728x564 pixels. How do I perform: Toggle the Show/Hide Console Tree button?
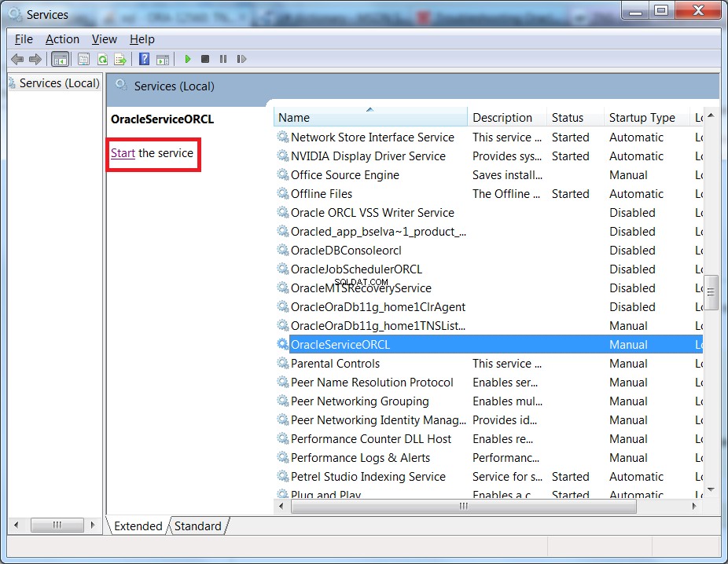click(61, 59)
